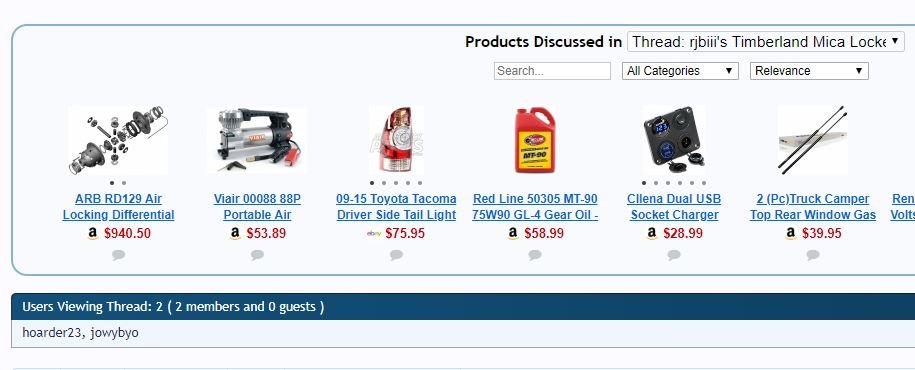Open the Relevance sort dropdown

tap(809, 71)
